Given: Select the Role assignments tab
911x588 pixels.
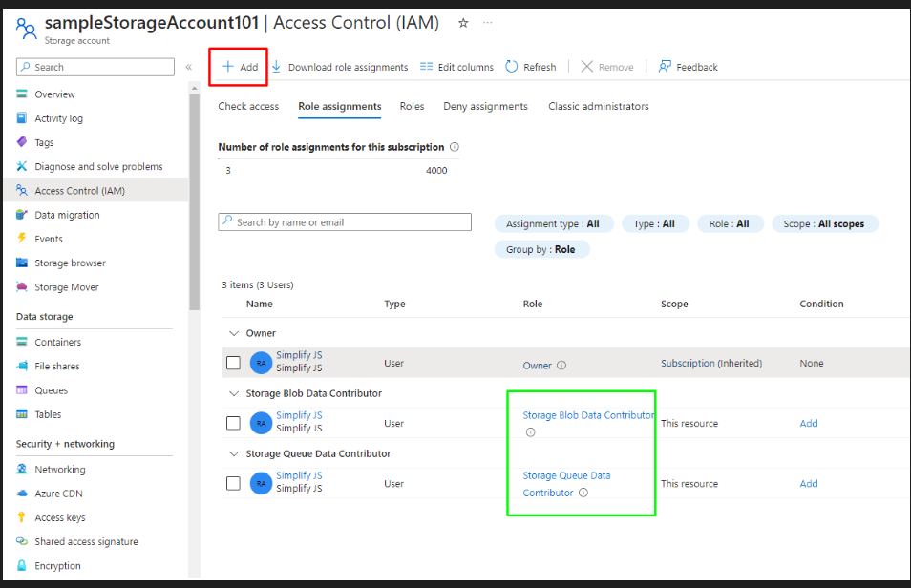Looking at the screenshot, I should [x=339, y=106].
